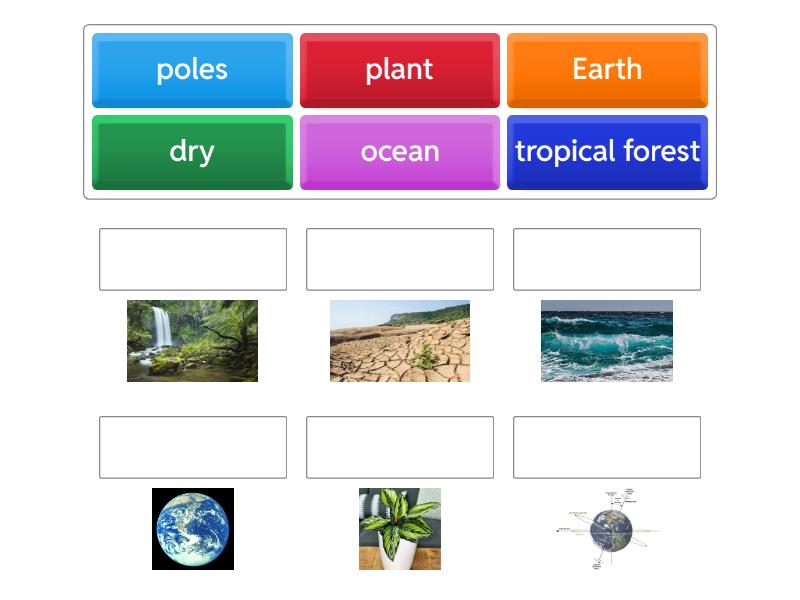Click the "Earth" word tile
The height and width of the screenshot is (600, 800).
(607, 70)
